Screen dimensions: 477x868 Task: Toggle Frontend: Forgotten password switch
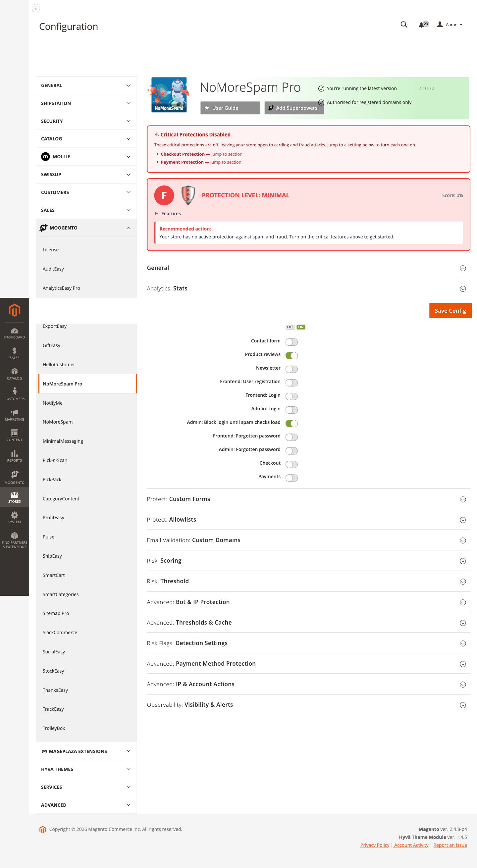point(291,437)
